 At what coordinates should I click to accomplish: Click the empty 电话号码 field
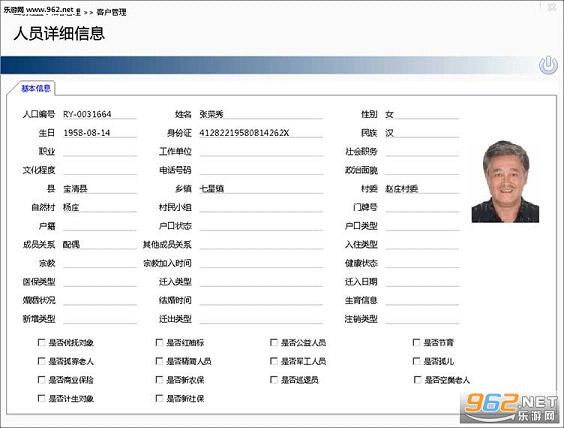click(261, 170)
